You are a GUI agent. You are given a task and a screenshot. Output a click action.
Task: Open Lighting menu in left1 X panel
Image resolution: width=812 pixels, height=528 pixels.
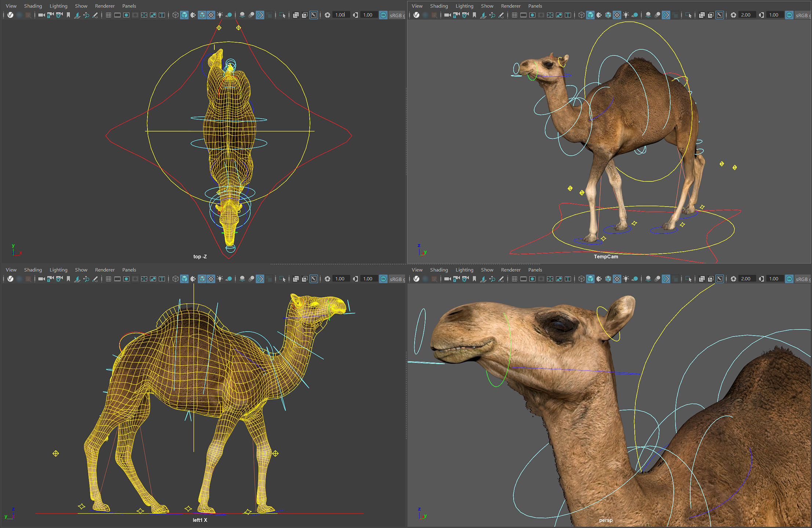[x=58, y=269]
